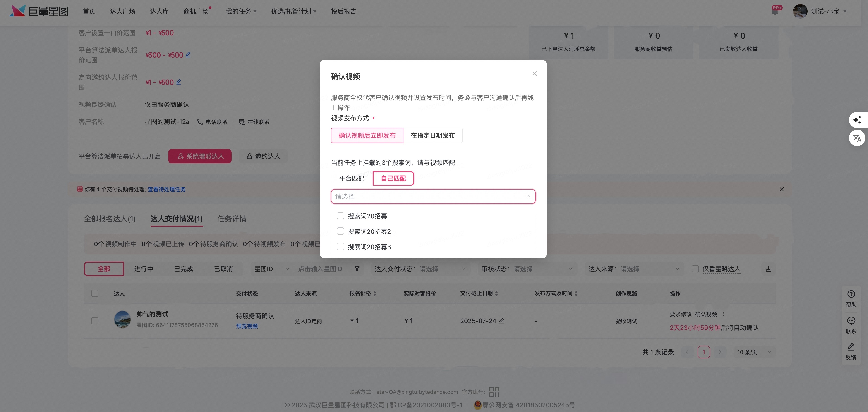Open 审核状态 dropdown
Image resolution: width=868 pixels, height=412 pixels.
pos(527,269)
